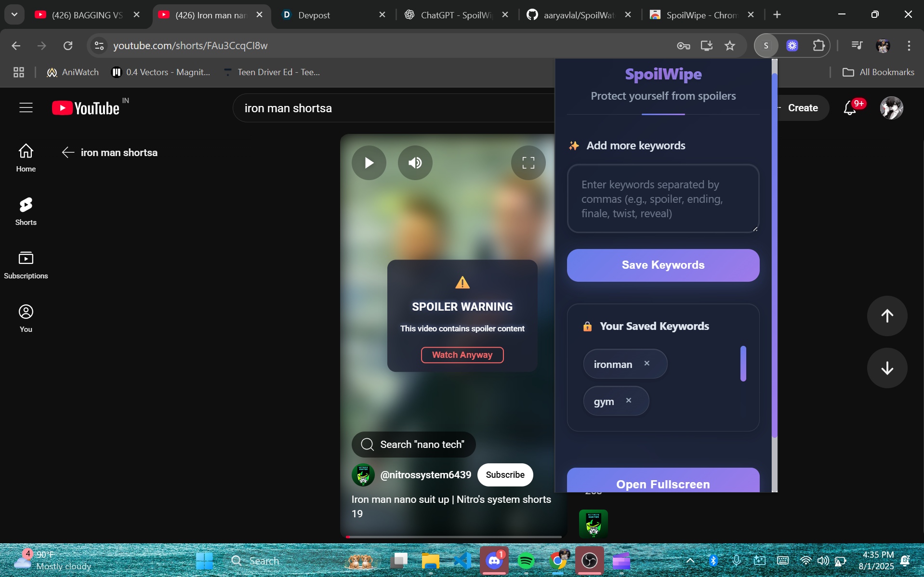924x577 pixels.
Task: Open 0.4 Vectors - Magnit bookmark
Action: click(x=160, y=72)
